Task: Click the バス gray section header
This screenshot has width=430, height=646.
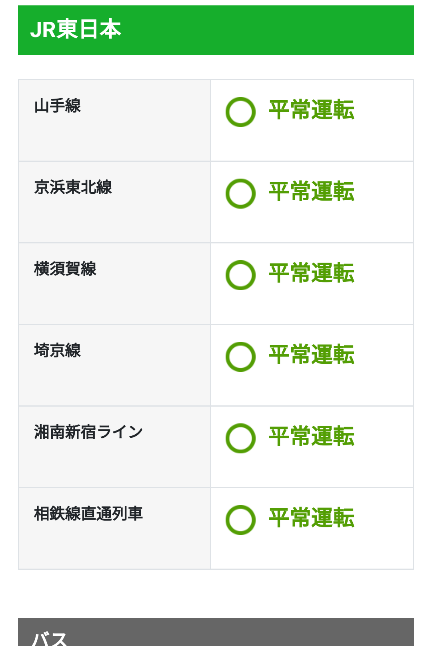Action: [216, 632]
